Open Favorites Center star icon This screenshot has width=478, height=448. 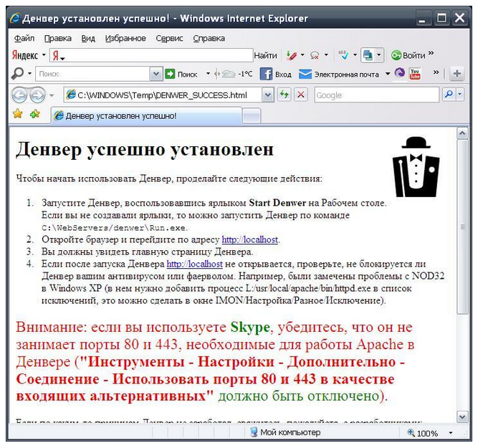18,114
